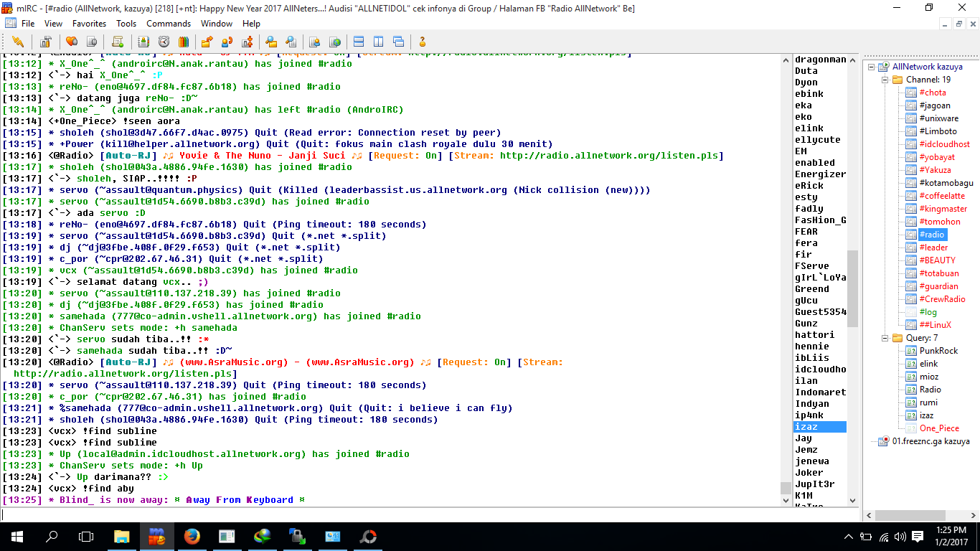This screenshot has height=551, width=980.
Task: Open mIRC Options hammer icon
Action: pyautogui.click(x=45, y=42)
